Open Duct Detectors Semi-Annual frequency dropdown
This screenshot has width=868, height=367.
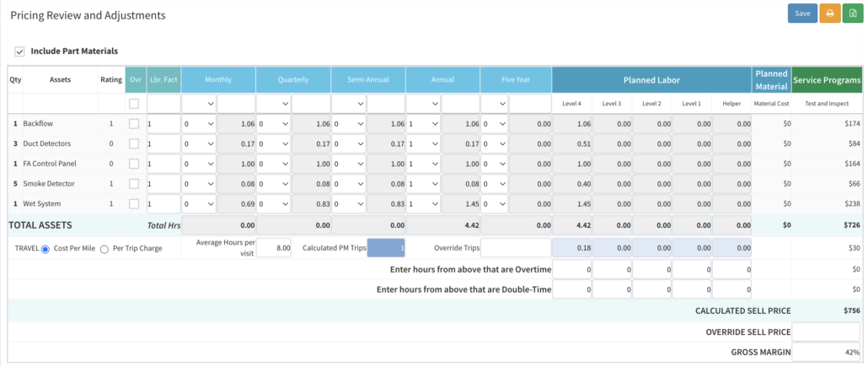coord(347,143)
